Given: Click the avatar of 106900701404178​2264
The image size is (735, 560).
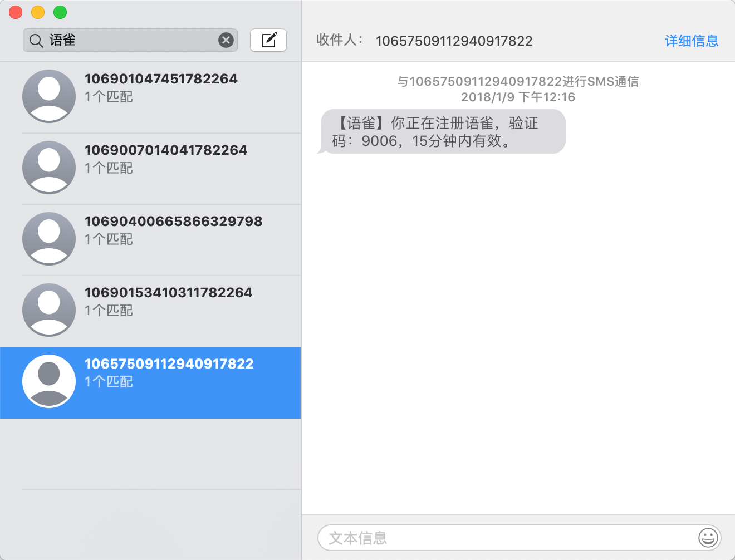Looking at the screenshot, I should [49, 168].
